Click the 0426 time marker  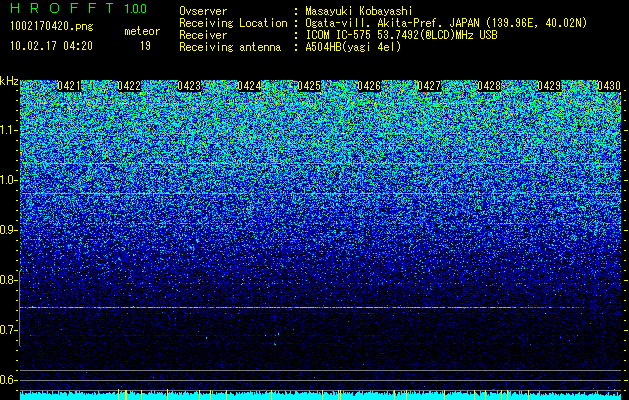coord(369,86)
